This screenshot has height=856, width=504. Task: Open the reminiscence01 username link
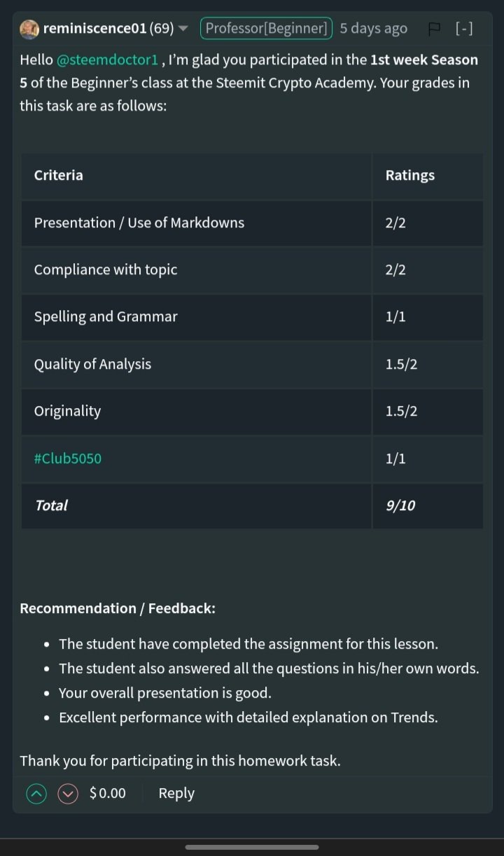tap(94, 29)
